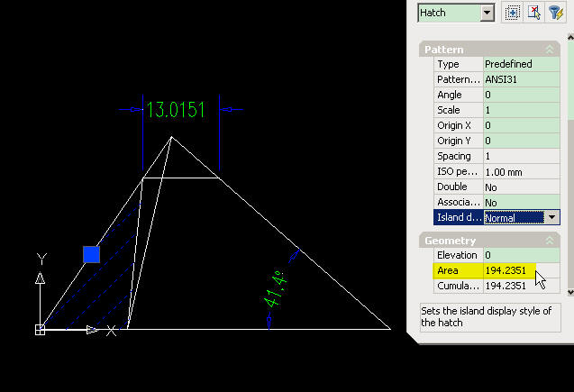Open Quick Select funnel icon
This screenshot has width=574, height=392.
point(556,13)
